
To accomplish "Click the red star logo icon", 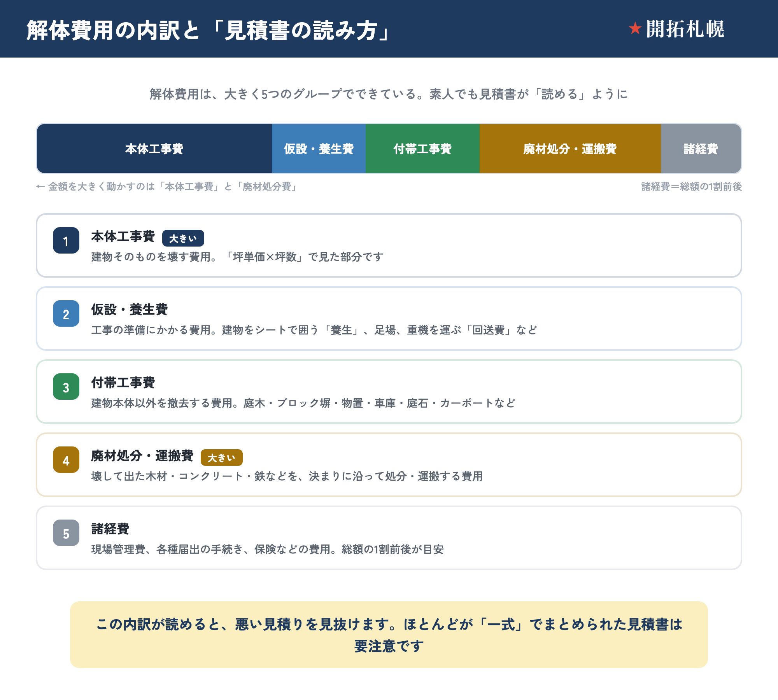I will pos(635,28).
